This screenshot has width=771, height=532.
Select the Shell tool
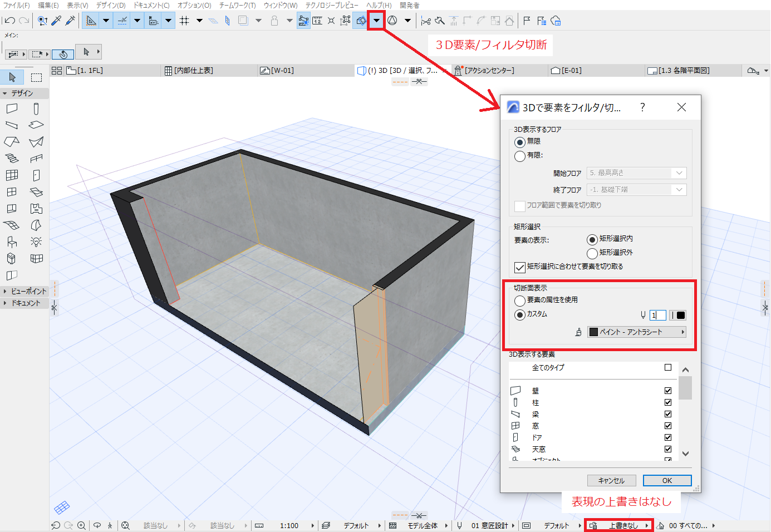[x=36, y=142]
